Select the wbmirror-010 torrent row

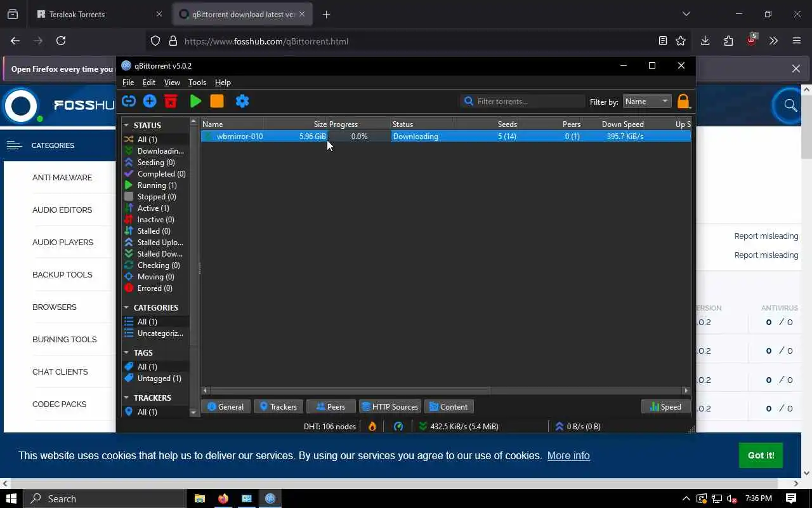446,136
